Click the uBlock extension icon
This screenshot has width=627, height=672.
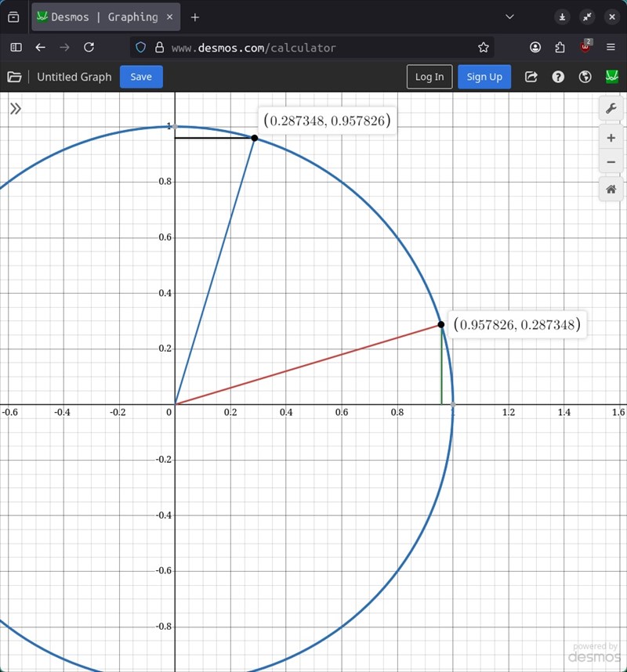click(x=585, y=47)
